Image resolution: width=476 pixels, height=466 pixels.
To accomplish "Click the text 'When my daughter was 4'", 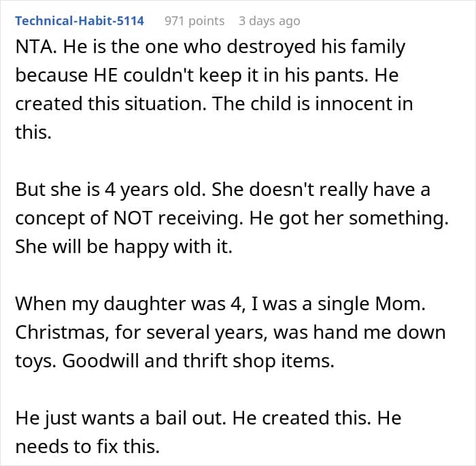I will point(126,304).
